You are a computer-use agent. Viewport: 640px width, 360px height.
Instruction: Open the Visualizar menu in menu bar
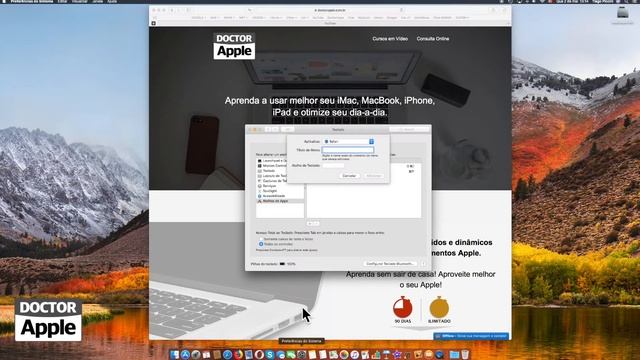pos(80,2)
